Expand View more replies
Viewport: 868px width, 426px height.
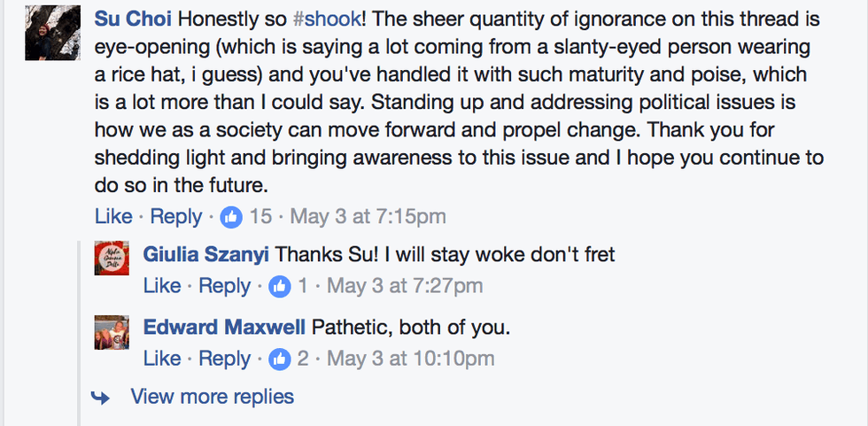(x=213, y=397)
